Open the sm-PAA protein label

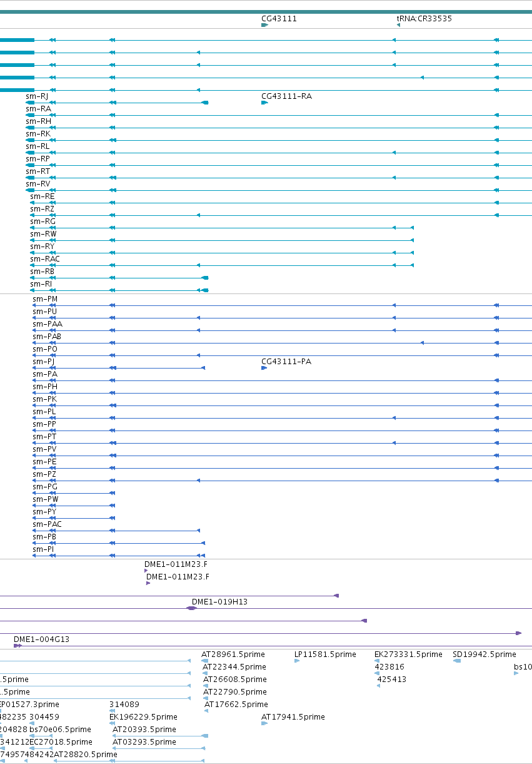48,324
